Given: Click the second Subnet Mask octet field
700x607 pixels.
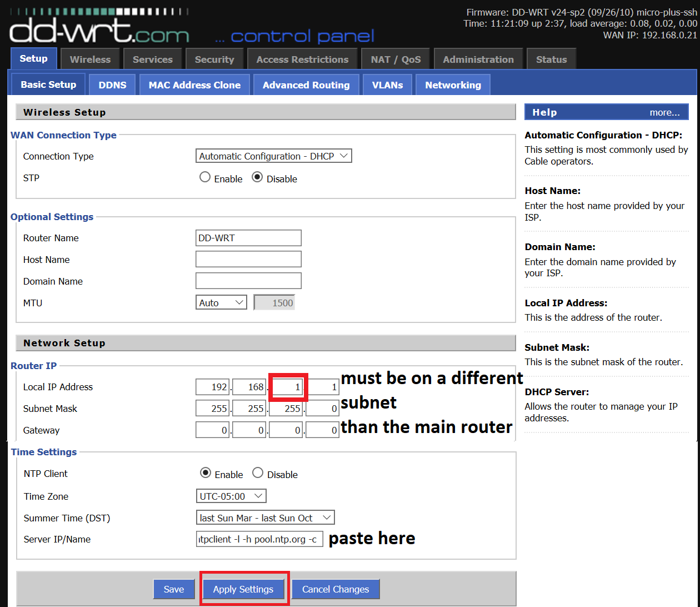Looking at the screenshot, I should point(249,409).
